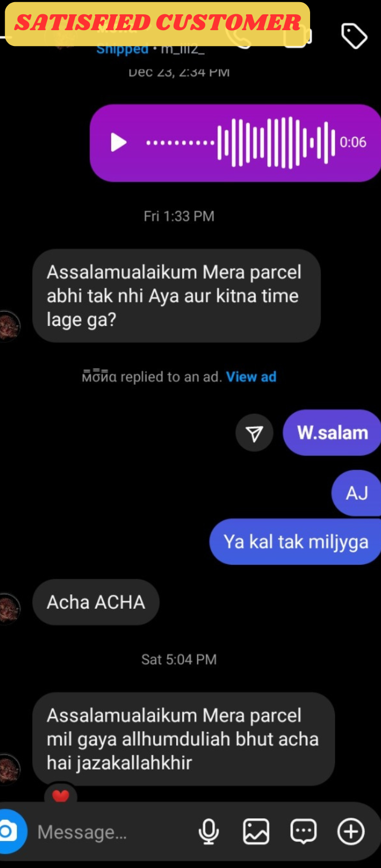Tap the Shipped status label

[122, 50]
